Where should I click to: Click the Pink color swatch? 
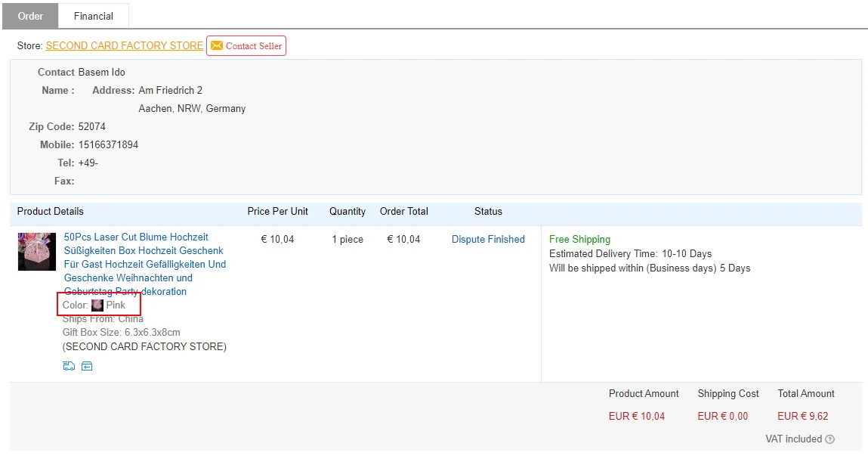tap(97, 305)
